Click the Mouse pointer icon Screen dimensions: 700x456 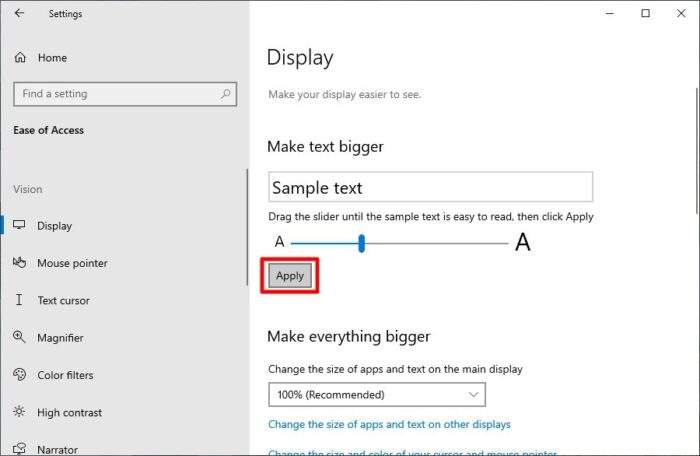click(x=19, y=262)
